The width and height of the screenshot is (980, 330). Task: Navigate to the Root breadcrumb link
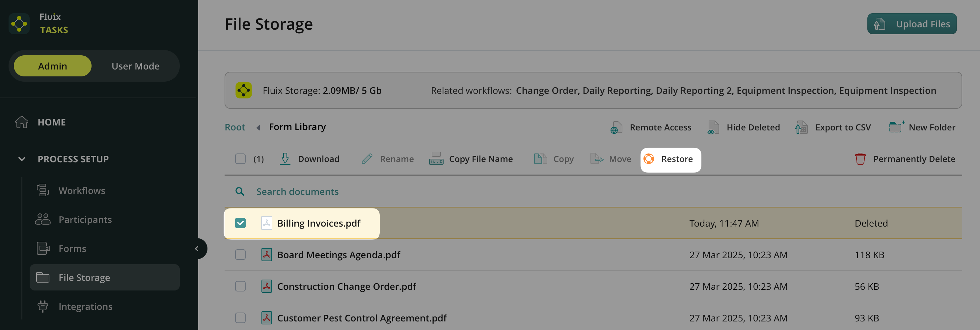tap(235, 127)
